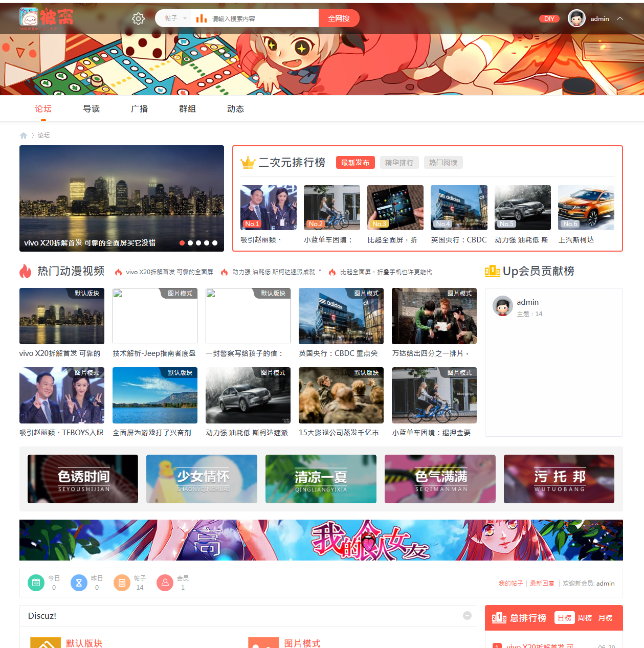
Task: Click the settings gear icon in header
Action: pyautogui.click(x=138, y=19)
